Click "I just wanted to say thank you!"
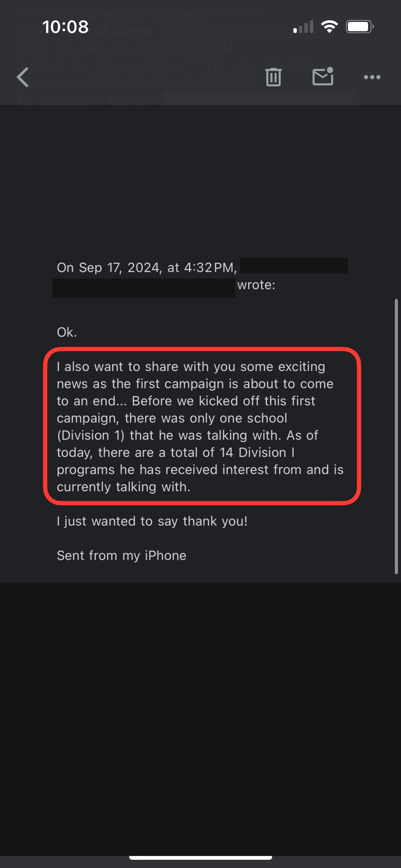Screen dimensions: 401x868 click(152, 521)
